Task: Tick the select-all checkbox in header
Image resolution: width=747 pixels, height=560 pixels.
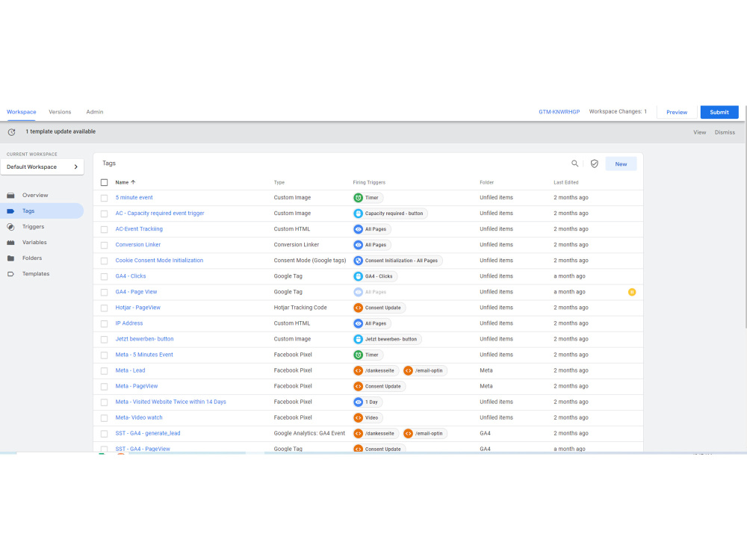Action: coord(105,182)
